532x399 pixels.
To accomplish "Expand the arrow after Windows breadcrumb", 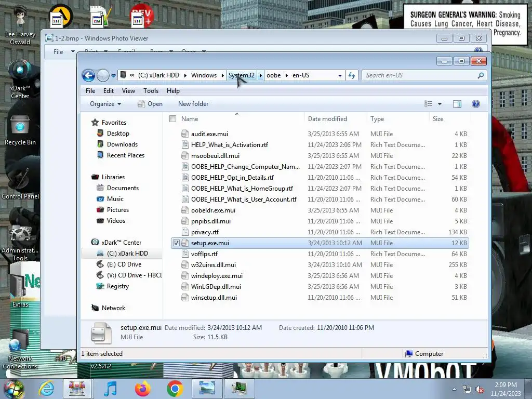I will 222,75.
